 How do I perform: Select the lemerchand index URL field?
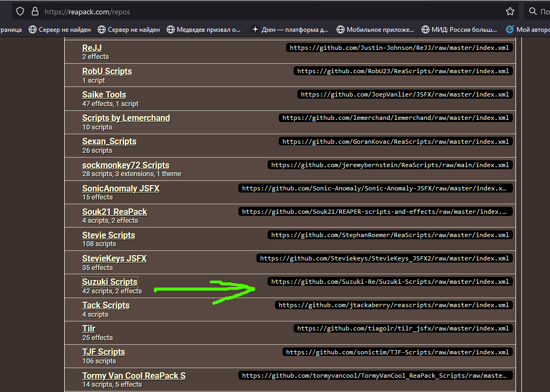click(396, 118)
